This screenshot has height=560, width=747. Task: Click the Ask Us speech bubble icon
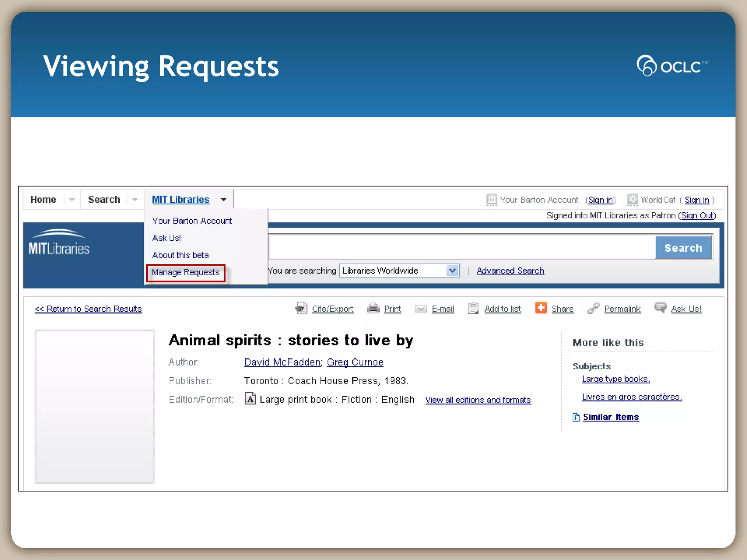tap(660, 307)
